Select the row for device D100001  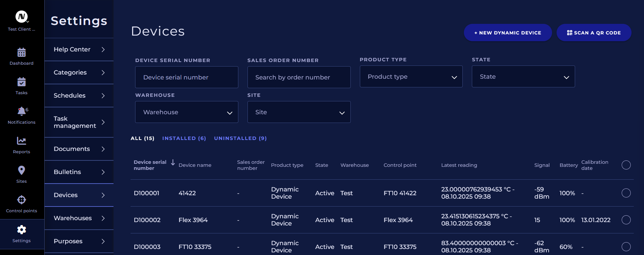(x=626, y=193)
